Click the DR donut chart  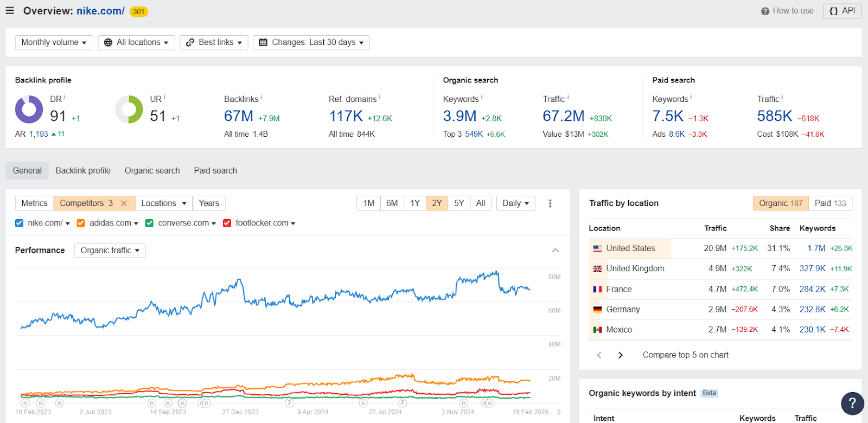tap(29, 110)
